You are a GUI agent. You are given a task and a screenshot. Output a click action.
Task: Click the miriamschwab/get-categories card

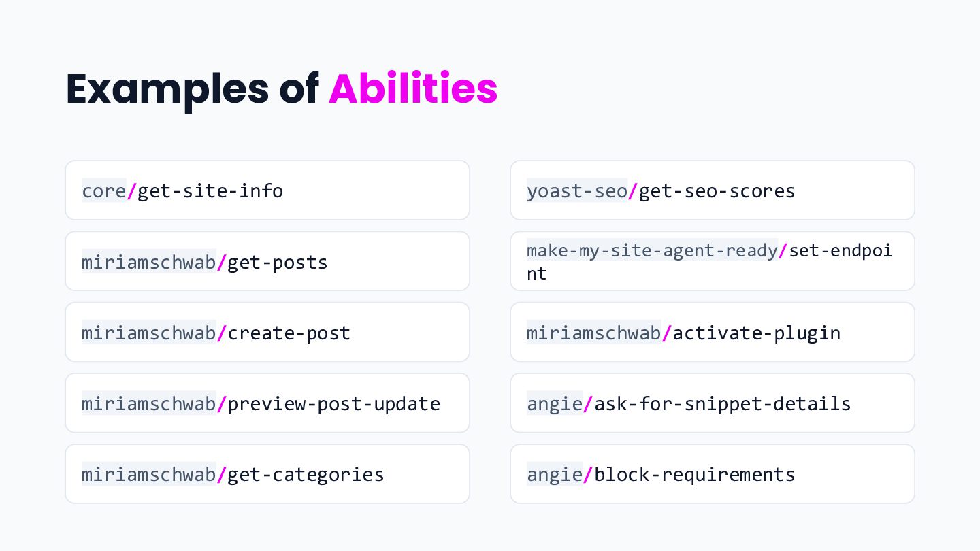pos(267,474)
